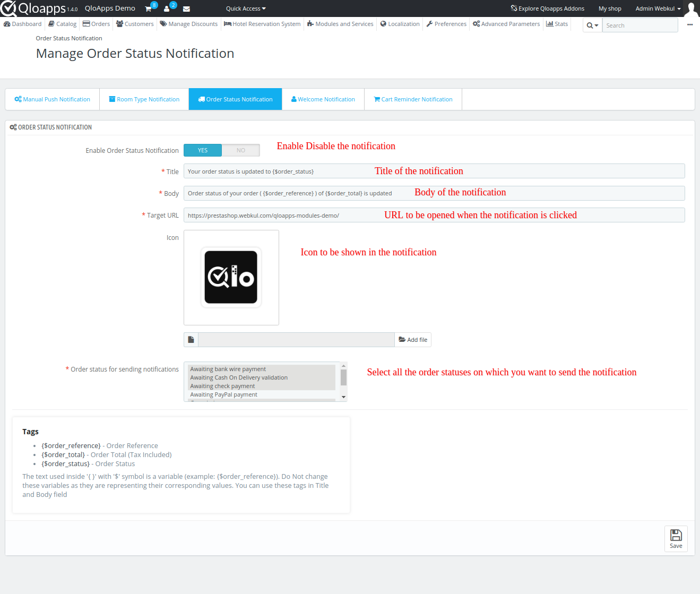Open the Stats menu
Viewport: 700px width, 594px height.
tap(557, 24)
